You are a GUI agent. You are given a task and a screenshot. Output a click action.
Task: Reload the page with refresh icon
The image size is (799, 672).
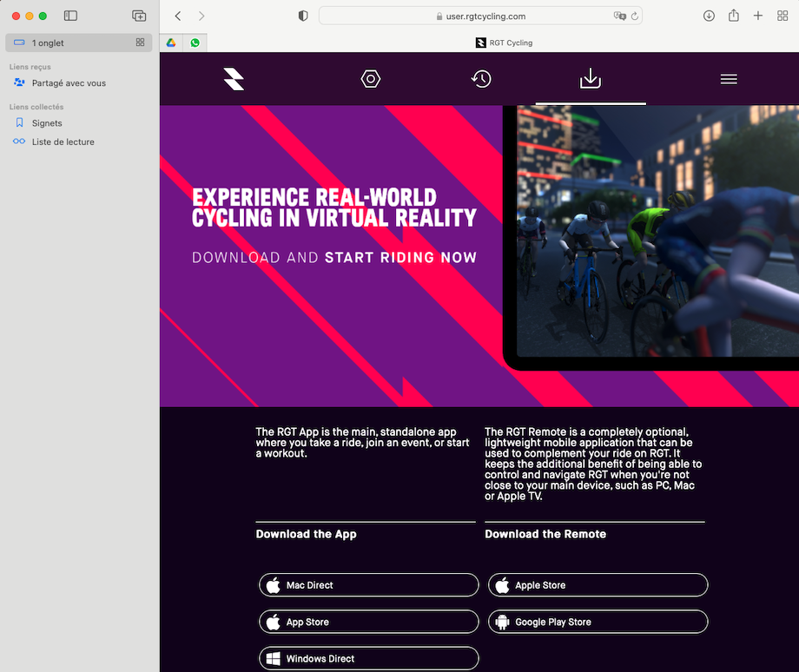[x=634, y=16]
